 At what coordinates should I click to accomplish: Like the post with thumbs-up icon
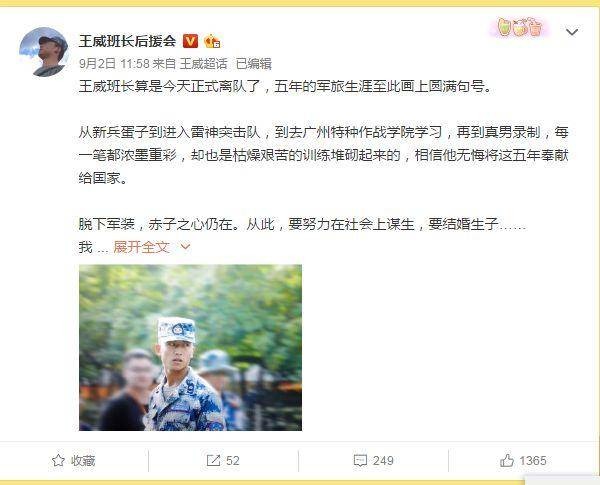click(507, 460)
